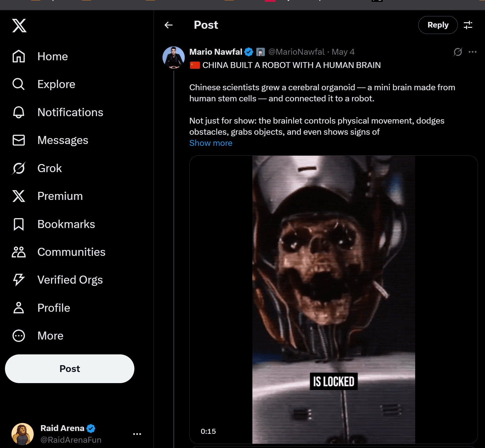
Task: Click the Raid Arena account name
Action: point(62,428)
